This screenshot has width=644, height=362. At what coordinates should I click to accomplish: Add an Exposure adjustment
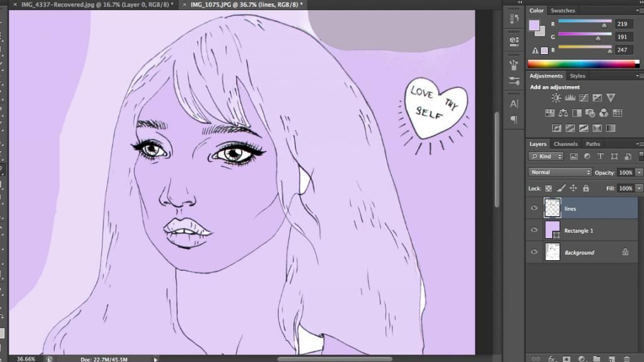[597, 97]
